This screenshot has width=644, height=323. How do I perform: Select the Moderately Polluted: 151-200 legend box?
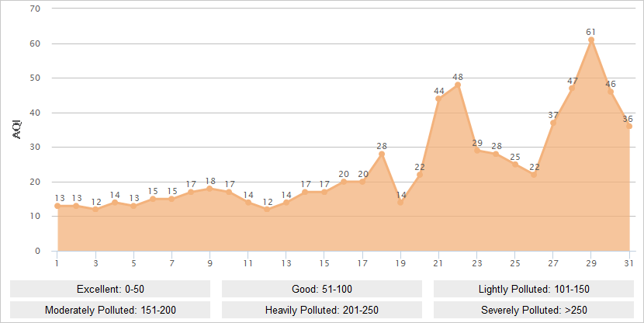[x=110, y=310]
